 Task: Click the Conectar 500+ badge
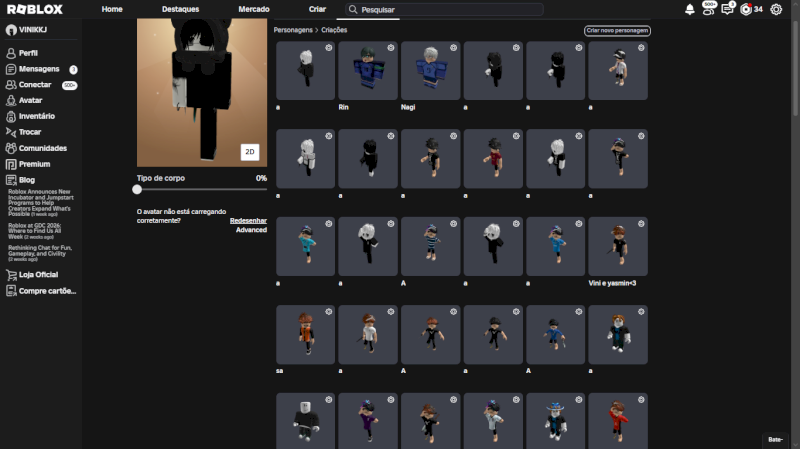(69, 85)
